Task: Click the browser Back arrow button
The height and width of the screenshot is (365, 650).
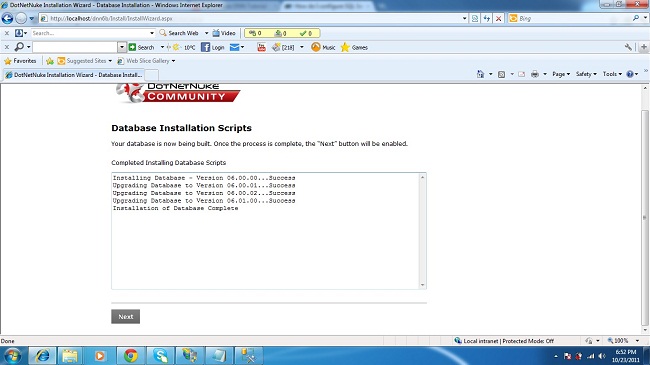Action: [x=7, y=18]
